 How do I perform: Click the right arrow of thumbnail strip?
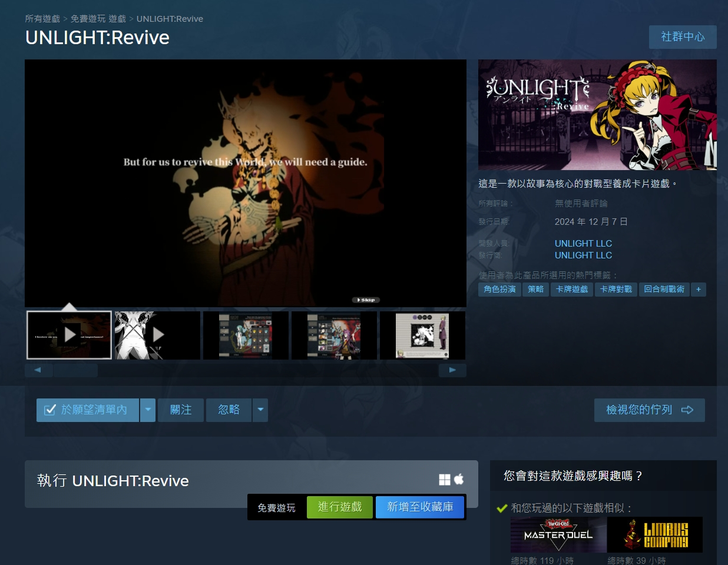(452, 370)
